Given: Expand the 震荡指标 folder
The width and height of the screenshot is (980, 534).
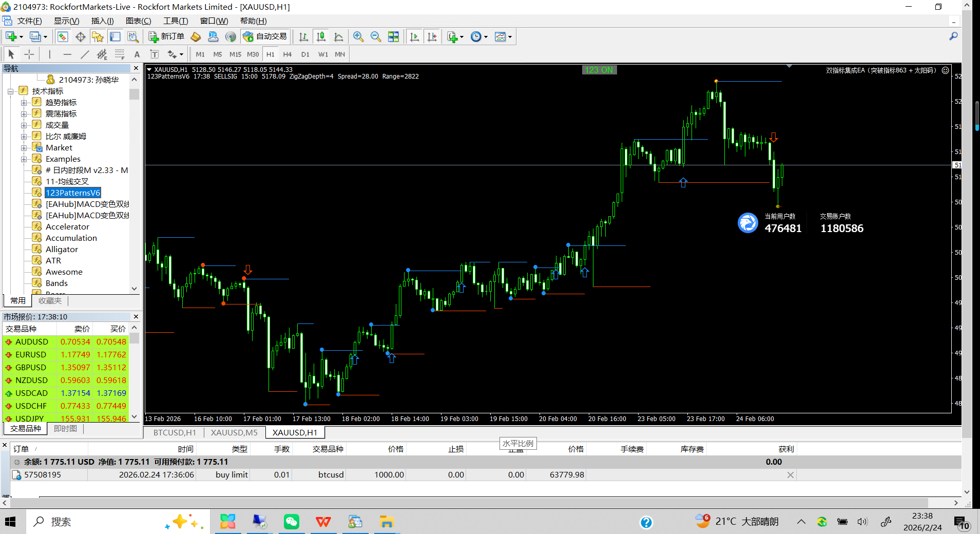Looking at the screenshot, I should point(24,114).
